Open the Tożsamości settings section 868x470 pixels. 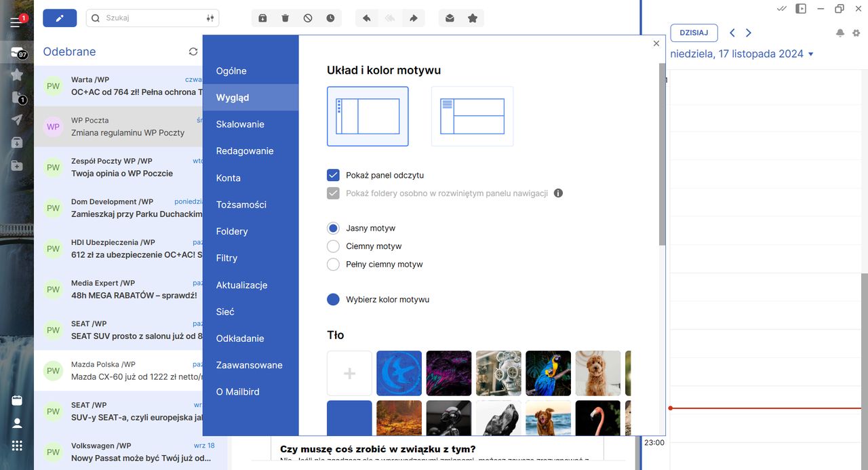point(250,205)
